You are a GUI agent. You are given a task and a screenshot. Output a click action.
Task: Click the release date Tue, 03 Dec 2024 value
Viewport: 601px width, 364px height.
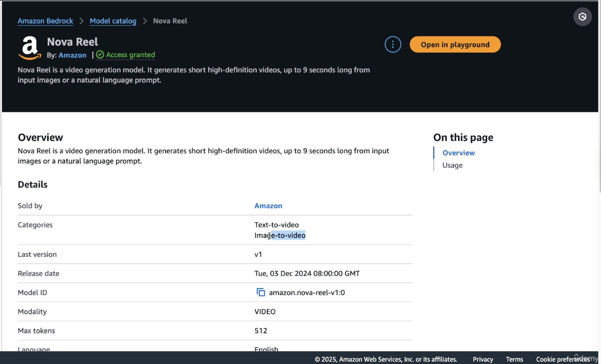click(307, 274)
